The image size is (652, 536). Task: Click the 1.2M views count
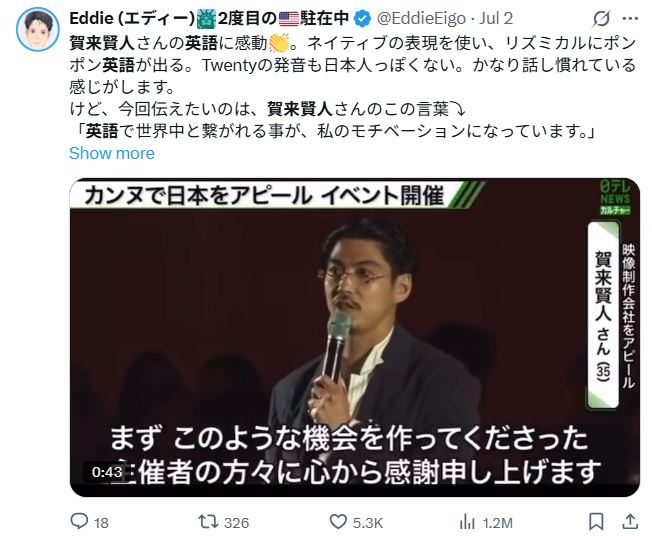pyautogui.click(x=497, y=523)
